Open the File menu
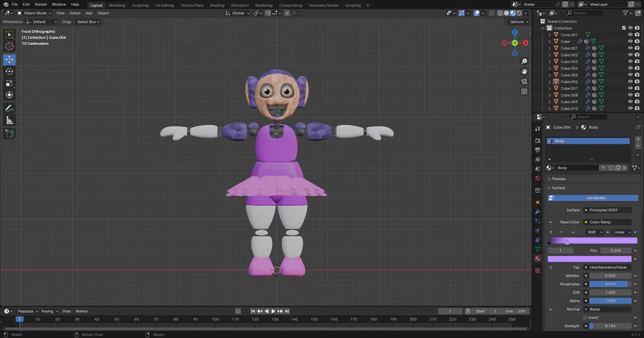644x338 pixels. (x=15, y=4)
